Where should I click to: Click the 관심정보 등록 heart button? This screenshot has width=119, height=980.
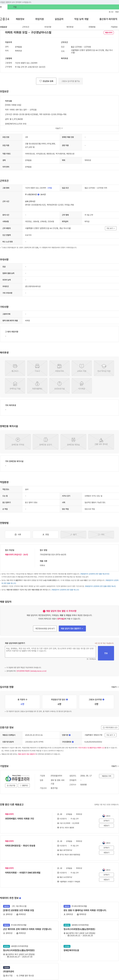coord(46,81)
